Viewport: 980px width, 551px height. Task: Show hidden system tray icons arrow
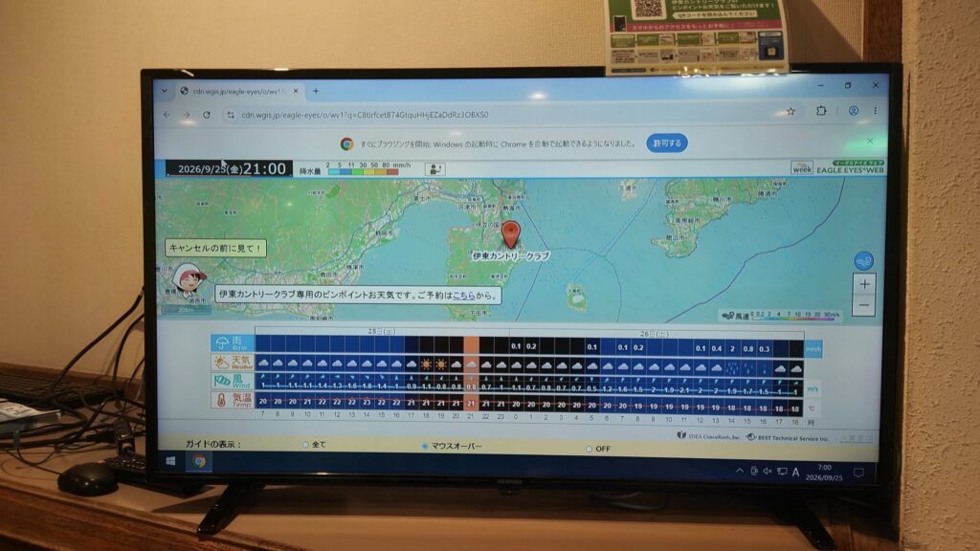coord(740,471)
